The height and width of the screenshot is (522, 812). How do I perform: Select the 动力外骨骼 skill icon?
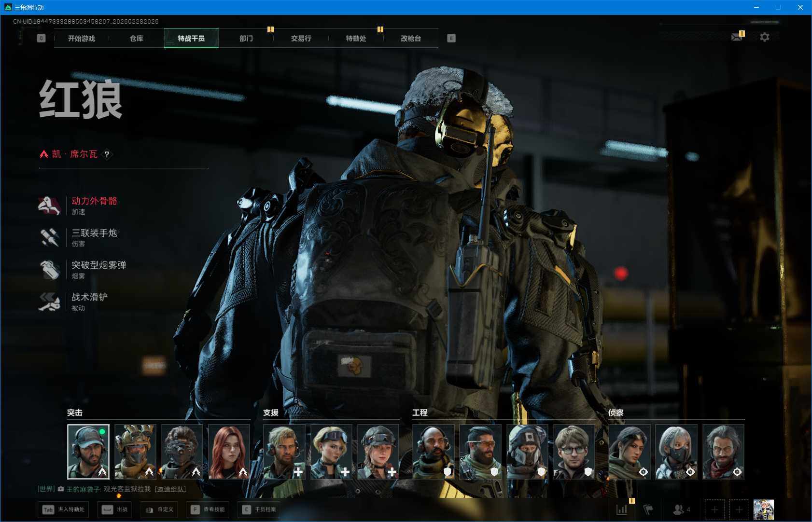[49, 206]
